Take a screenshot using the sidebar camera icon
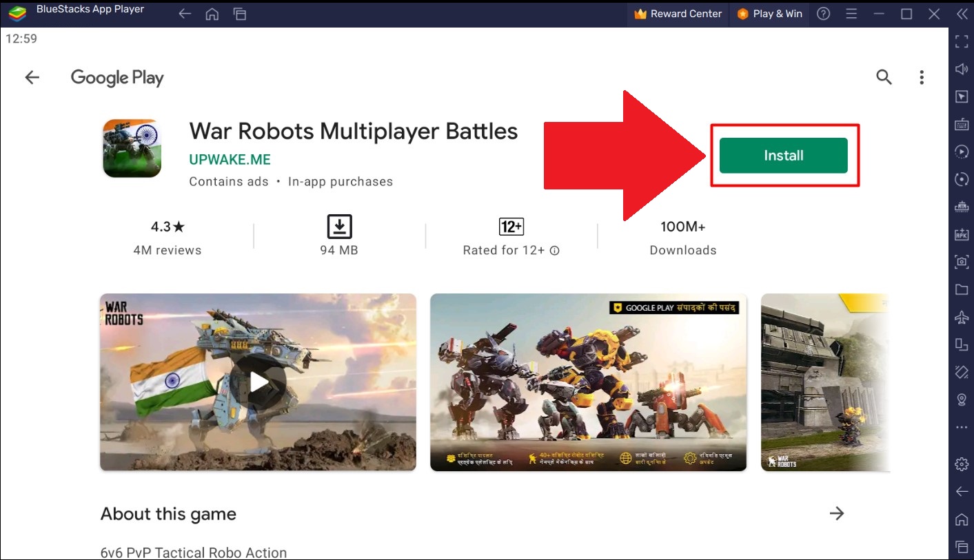This screenshot has height=560, width=974. (962, 262)
